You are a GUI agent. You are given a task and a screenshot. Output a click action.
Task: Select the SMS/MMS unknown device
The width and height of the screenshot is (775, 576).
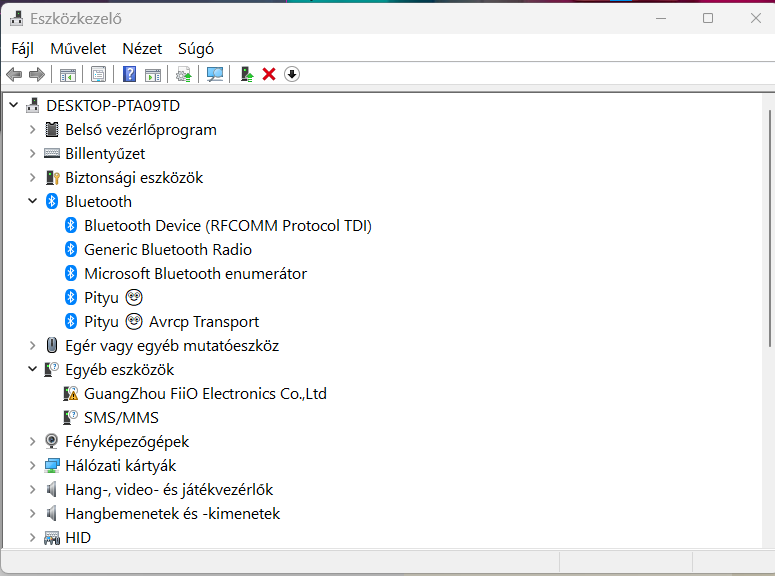click(122, 418)
